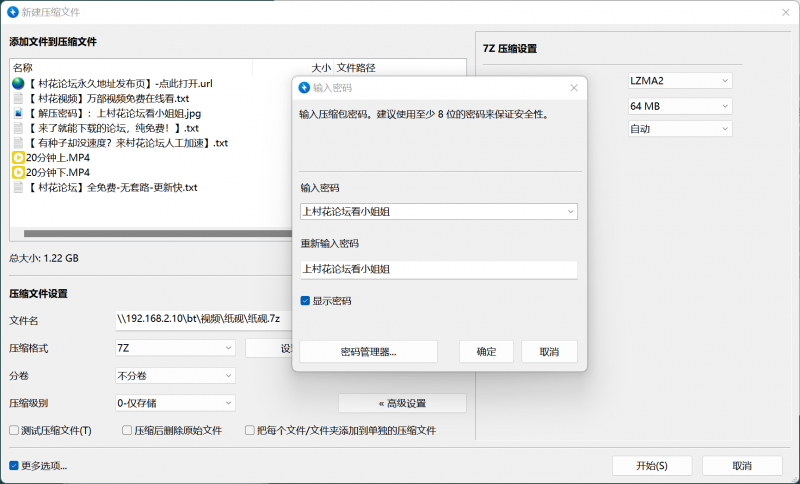Screen dimensions: 800x484
Task: Tick the 压缩后删除原始文件 checkbox
Action: point(127,431)
